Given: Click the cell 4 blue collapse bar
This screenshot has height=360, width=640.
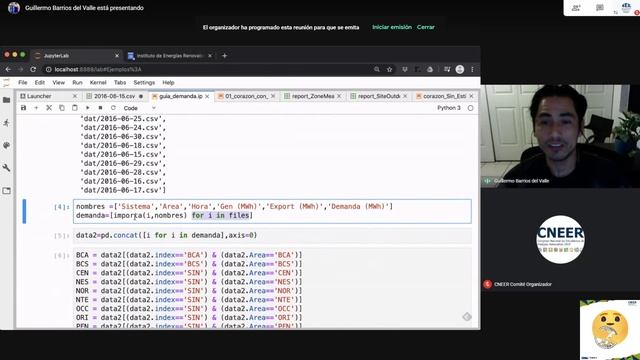Looking at the screenshot, I should pyautogui.click(x=24, y=211).
